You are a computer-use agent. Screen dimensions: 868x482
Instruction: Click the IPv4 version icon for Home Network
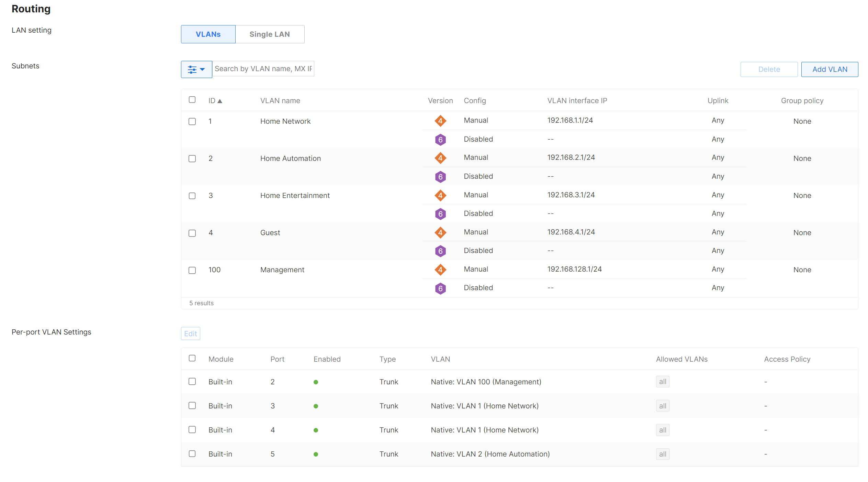coord(440,121)
